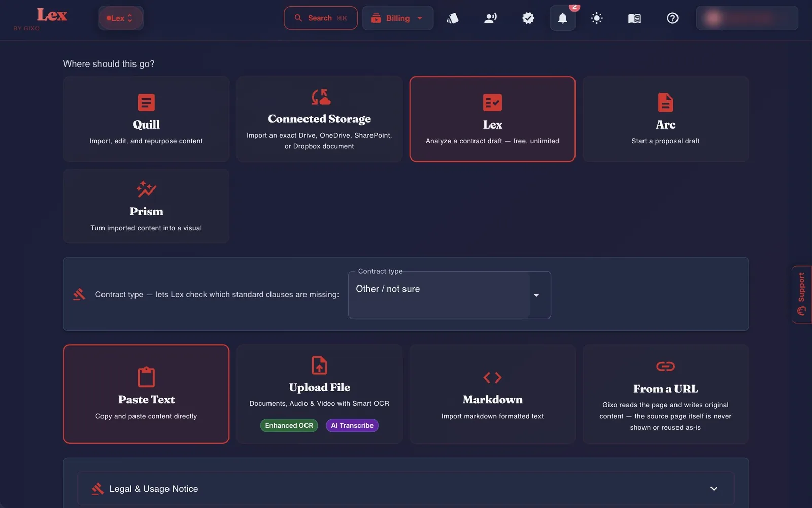812x508 pixels.
Task: Open notifications bell
Action: pos(563,18)
